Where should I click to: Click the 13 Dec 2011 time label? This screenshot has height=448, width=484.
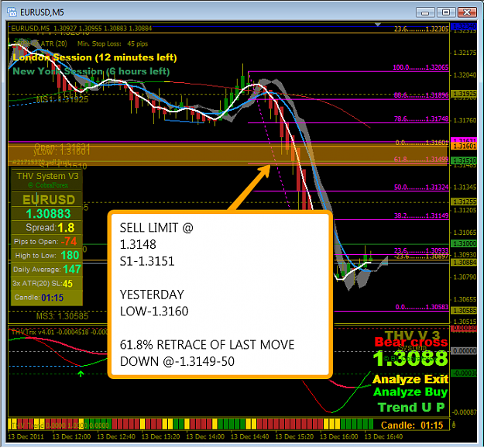click(x=26, y=437)
